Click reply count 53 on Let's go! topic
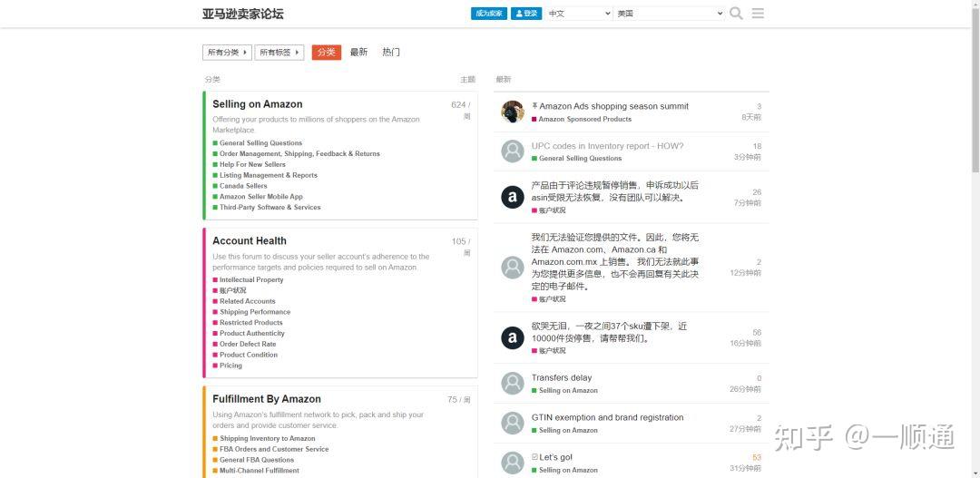 tap(757, 458)
